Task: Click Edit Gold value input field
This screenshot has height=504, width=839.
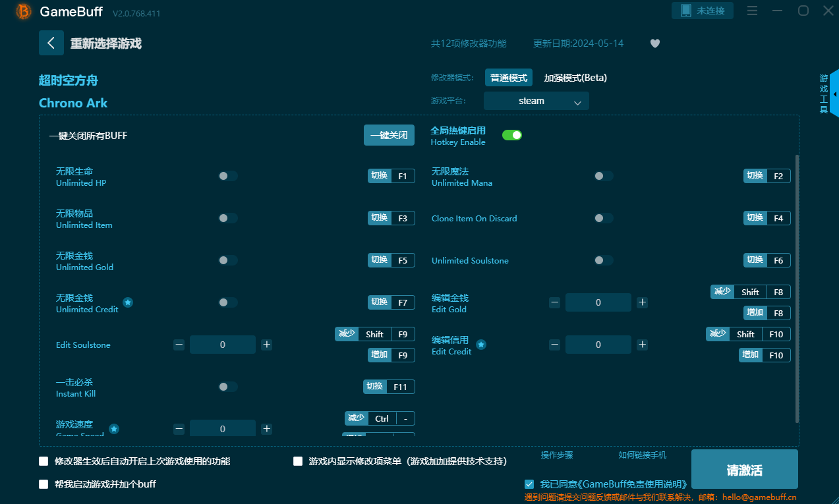Action: click(598, 302)
